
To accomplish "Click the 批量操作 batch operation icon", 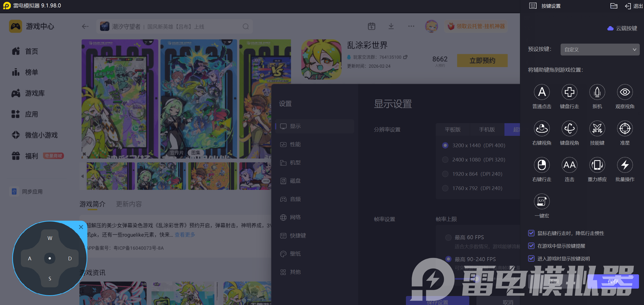I will click(x=625, y=165).
